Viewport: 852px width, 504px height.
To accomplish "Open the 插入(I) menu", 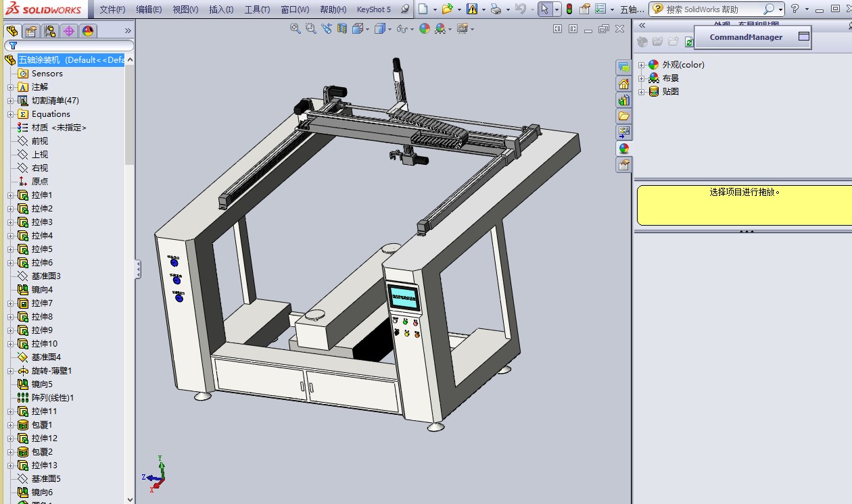I will coord(221,9).
